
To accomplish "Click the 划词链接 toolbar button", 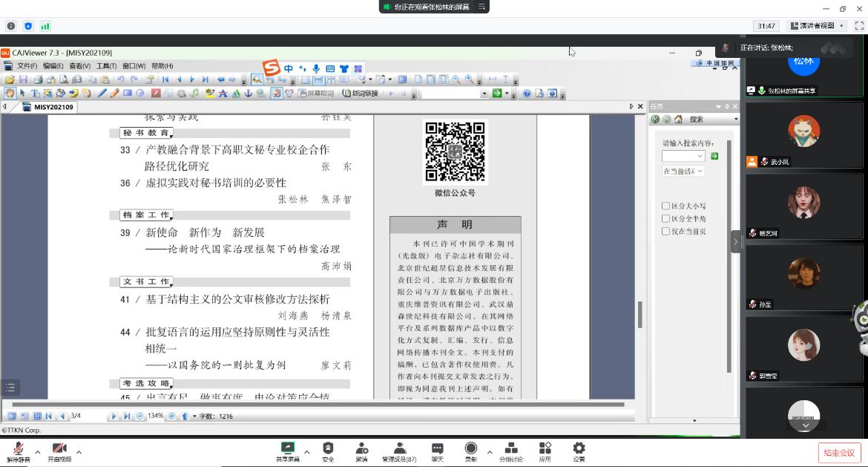I will pos(361,94).
